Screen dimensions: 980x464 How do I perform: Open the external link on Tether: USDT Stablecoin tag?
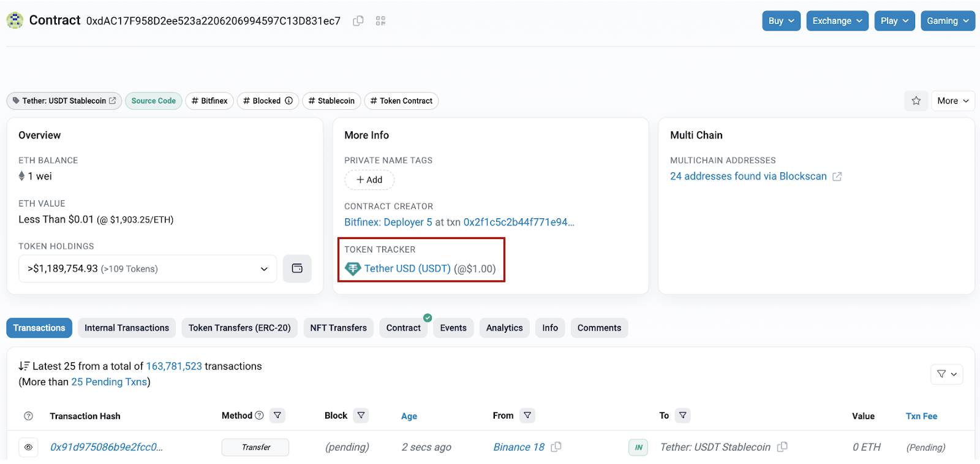pyautogui.click(x=112, y=101)
